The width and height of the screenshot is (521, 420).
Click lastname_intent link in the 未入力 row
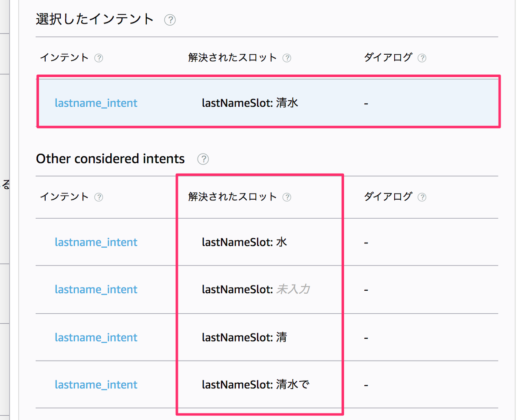96,289
